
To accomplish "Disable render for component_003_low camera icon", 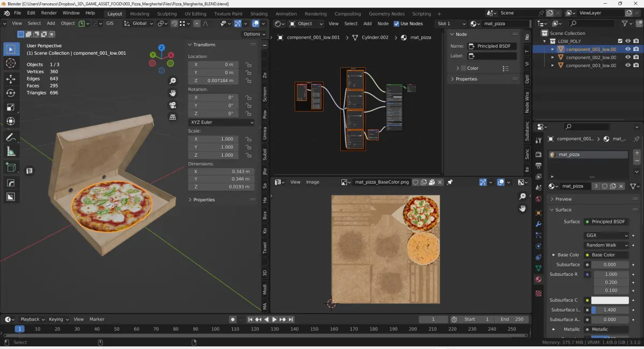I will pos(636,65).
